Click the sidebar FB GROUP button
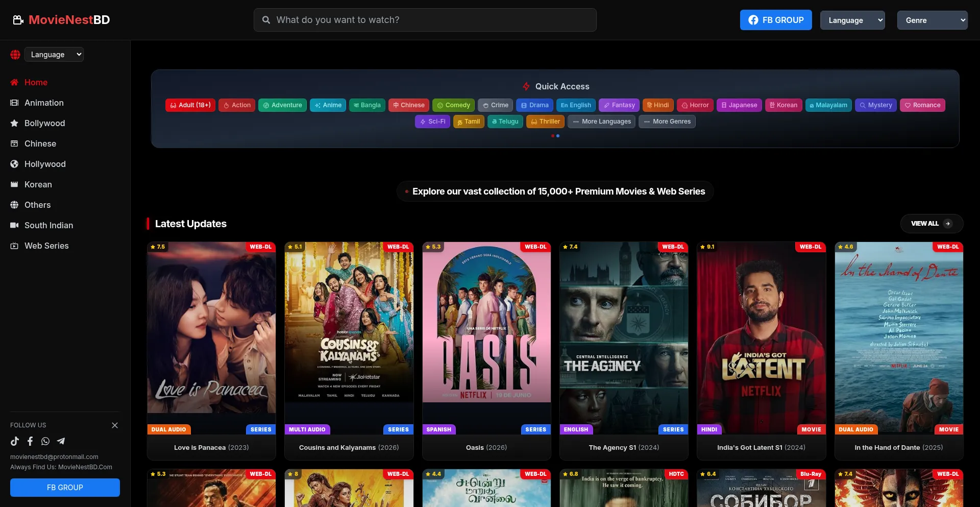 click(x=65, y=488)
